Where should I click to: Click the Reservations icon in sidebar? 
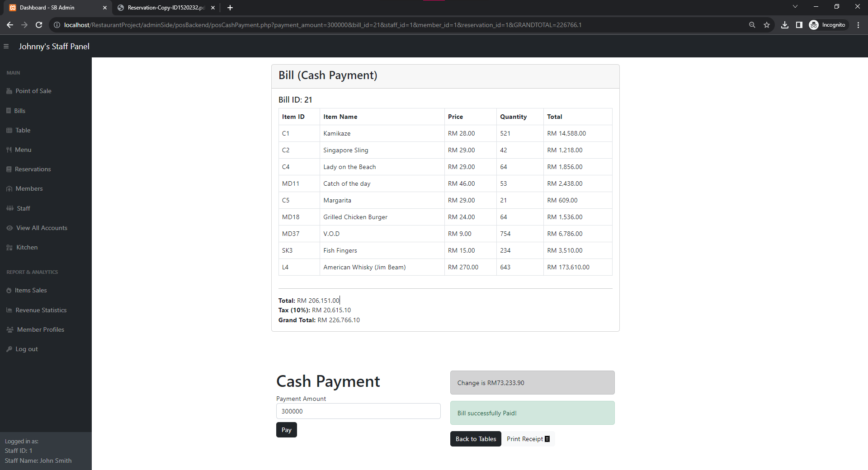[x=9, y=169]
